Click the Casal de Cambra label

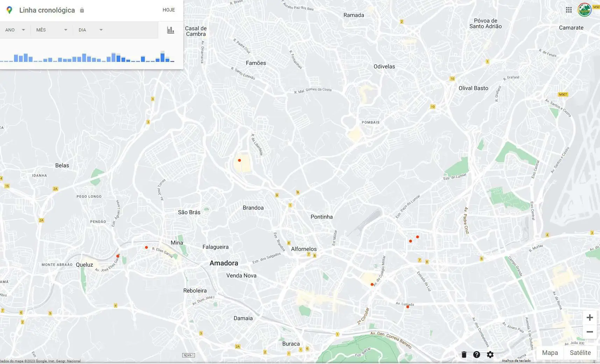(196, 31)
